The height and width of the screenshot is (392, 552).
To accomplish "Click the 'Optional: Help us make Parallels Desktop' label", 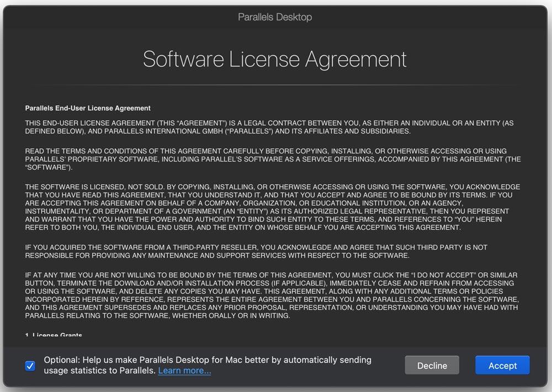I will point(208,360).
